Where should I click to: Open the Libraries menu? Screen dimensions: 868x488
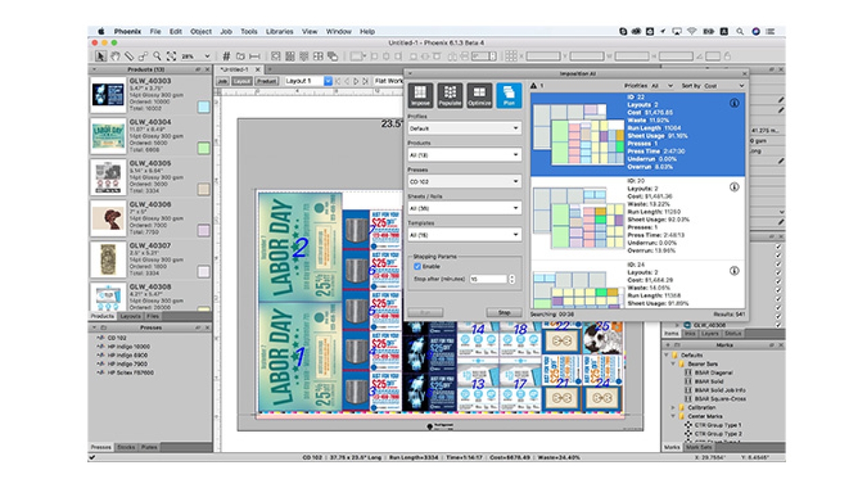tap(279, 31)
